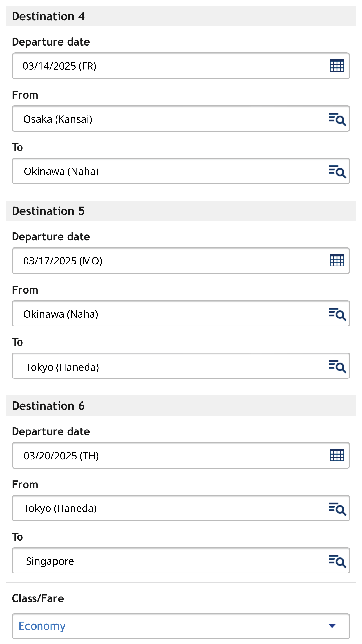The height and width of the screenshot is (644, 362).
Task: Open airport search icon for Destination 6 From
Action: point(337,509)
